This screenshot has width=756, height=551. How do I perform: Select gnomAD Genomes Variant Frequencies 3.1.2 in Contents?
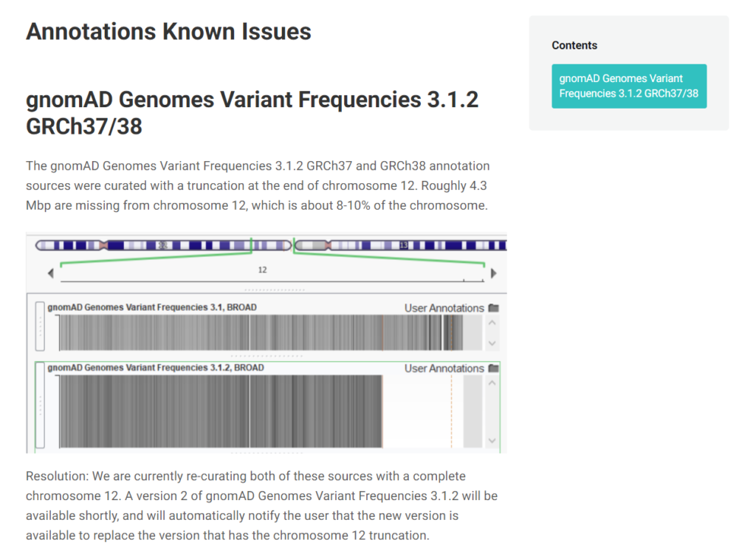629,86
